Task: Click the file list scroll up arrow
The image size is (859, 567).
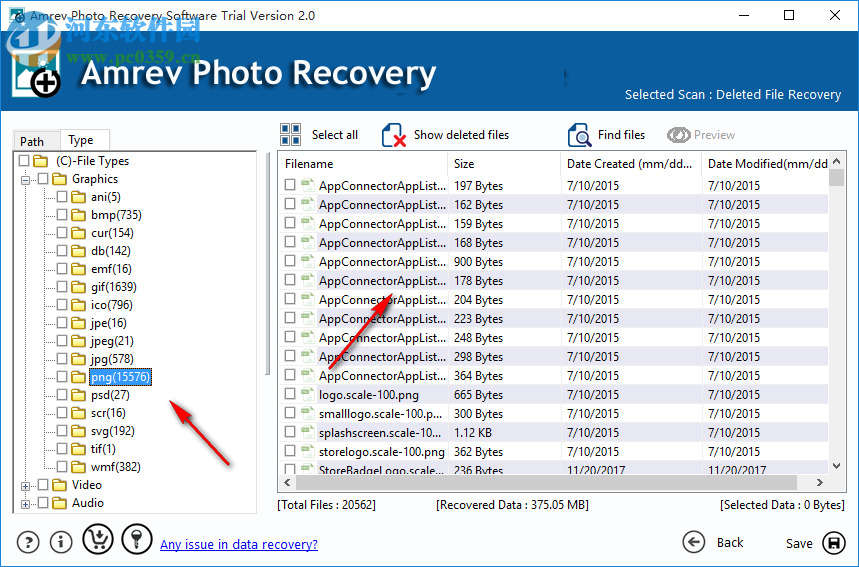Action: tap(836, 161)
